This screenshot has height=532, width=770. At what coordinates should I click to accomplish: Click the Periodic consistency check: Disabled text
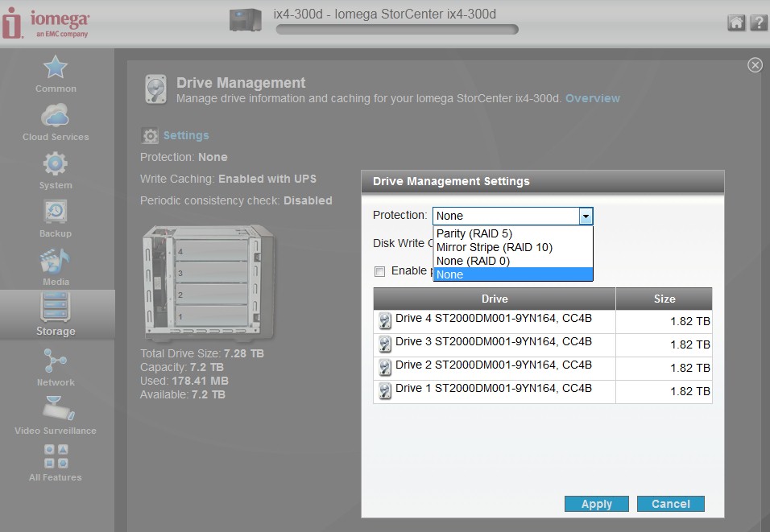pos(236,200)
